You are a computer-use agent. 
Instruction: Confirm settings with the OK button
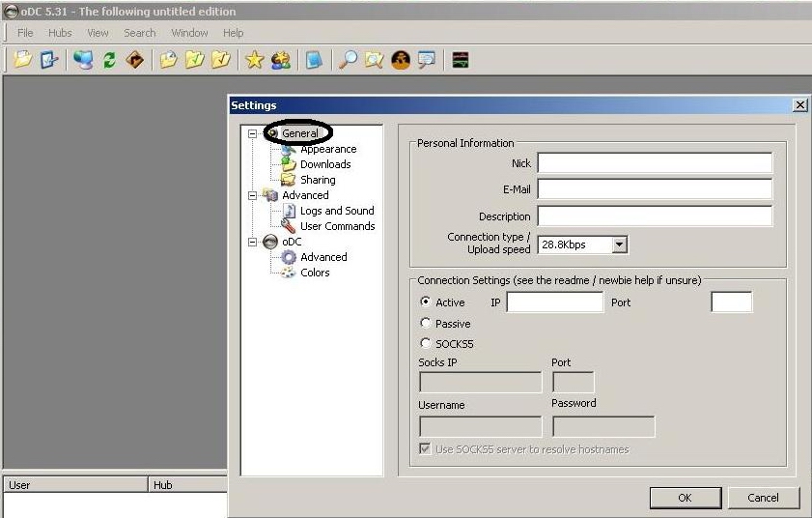click(x=686, y=498)
